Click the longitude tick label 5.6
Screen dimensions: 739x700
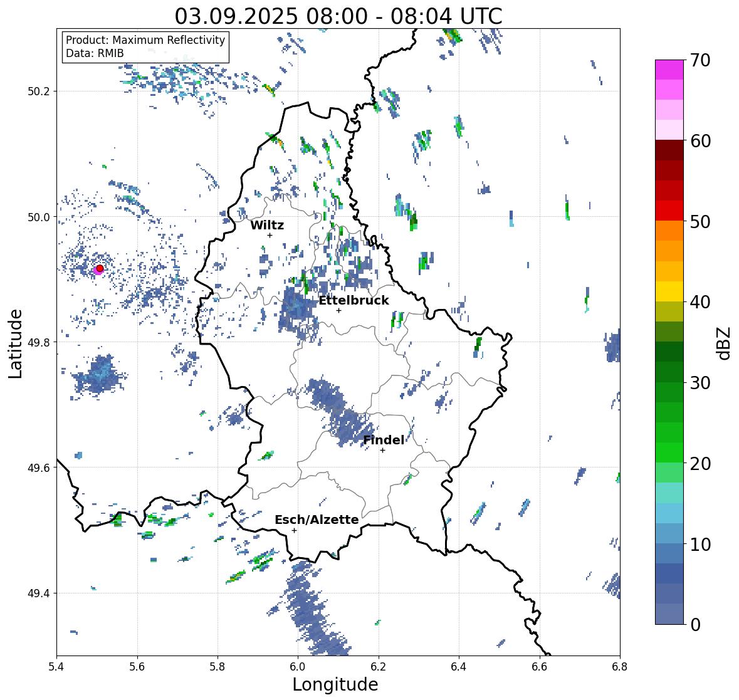[137, 667]
